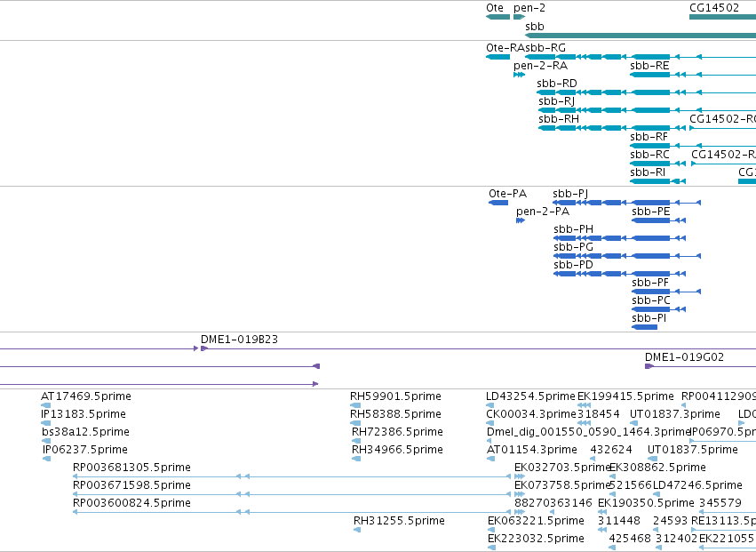Click the sbb-RJ transcript label

click(x=556, y=101)
